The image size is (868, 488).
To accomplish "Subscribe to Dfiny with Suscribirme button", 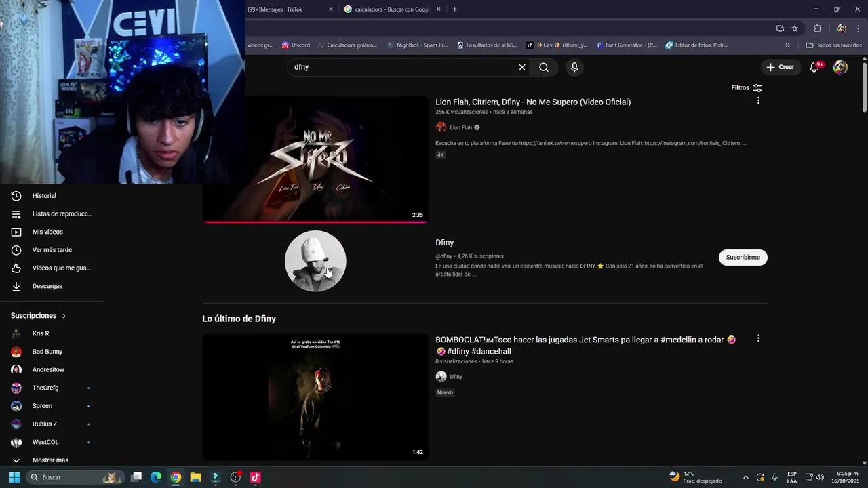I will coord(743,258).
